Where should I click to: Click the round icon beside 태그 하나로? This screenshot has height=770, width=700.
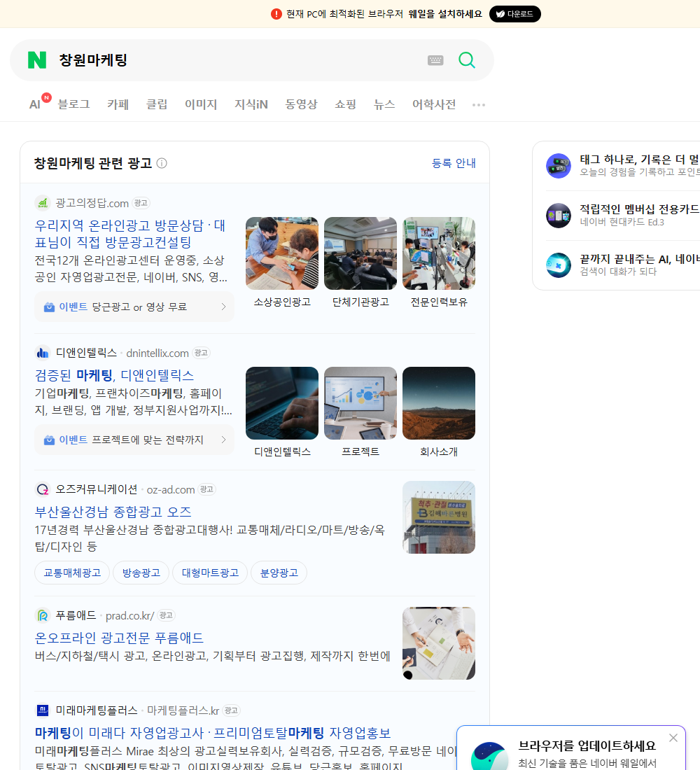tap(559, 165)
